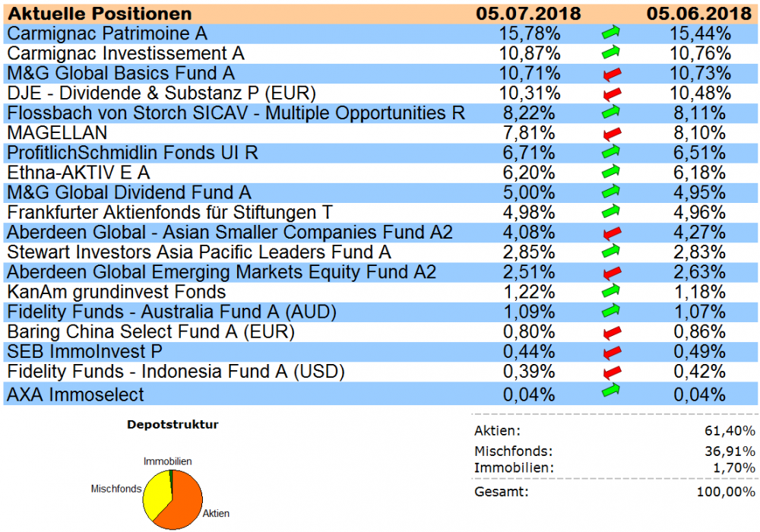The width and height of the screenshot is (760, 532).
Task: Click the red arrow beside M&G Global Basics Fund A
Action: [x=610, y=74]
